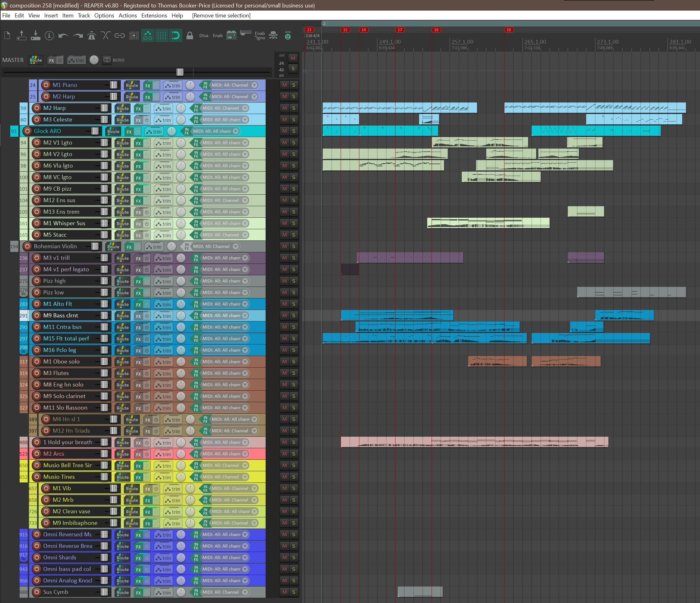
Task: Open Project Settings info icon
Action: tap(49, 36)
